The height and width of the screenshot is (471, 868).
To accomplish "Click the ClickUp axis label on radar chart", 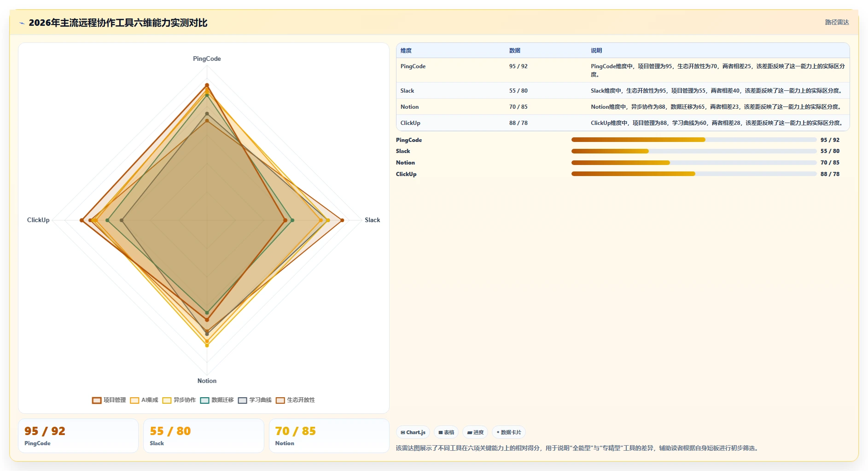I will 38,220.
